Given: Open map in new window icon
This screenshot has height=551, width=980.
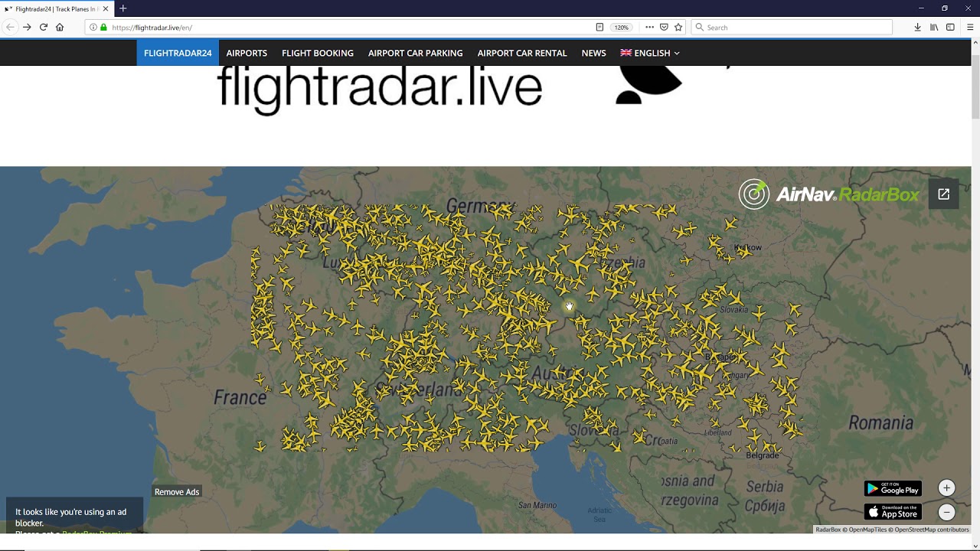Looking at the screenshot, I should (943, 194).
